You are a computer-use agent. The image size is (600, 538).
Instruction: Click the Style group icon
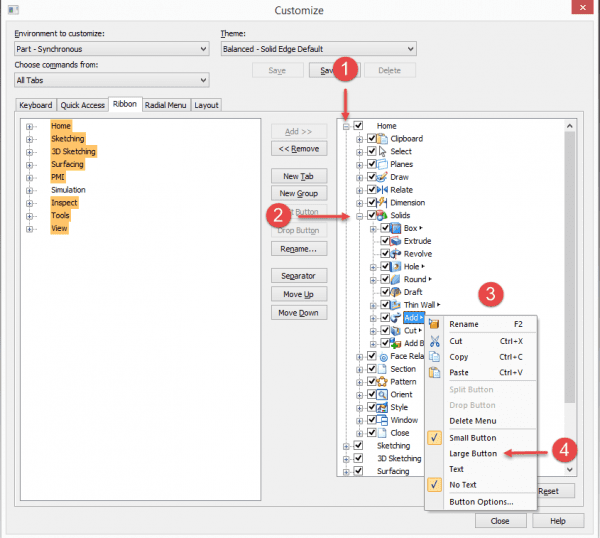click(382, 407)
